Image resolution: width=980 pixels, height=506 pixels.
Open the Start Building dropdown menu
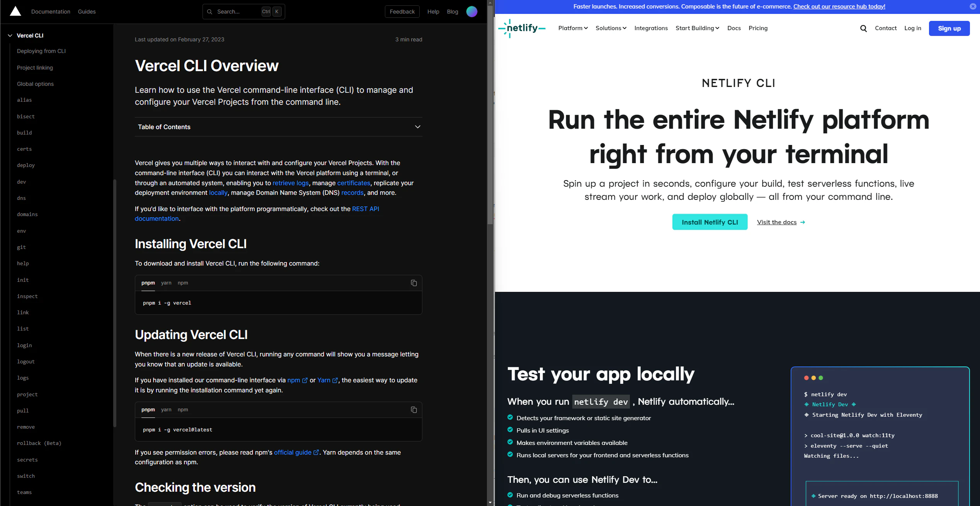coord(697,28)
